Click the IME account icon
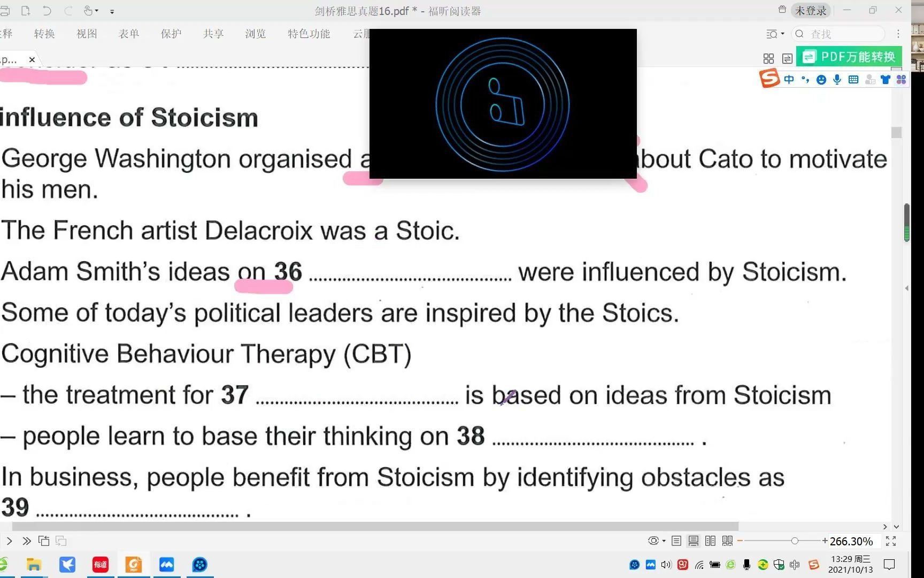Image resolution: width=924 pixels, height=578 pixels. tap(870, 79)
